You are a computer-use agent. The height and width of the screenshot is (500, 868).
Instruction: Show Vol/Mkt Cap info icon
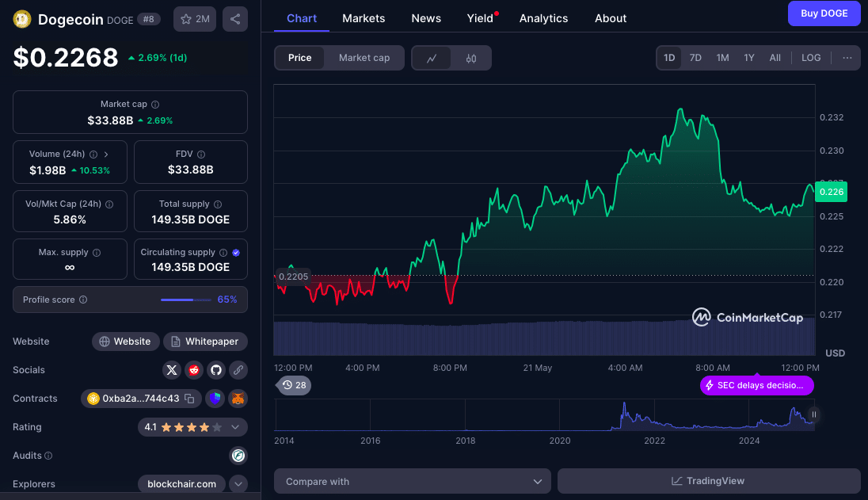(x=109, y=204)
